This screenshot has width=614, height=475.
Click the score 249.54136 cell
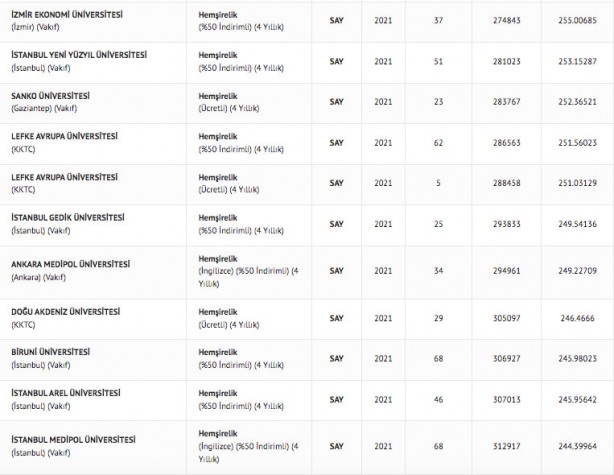click(578, 224)
